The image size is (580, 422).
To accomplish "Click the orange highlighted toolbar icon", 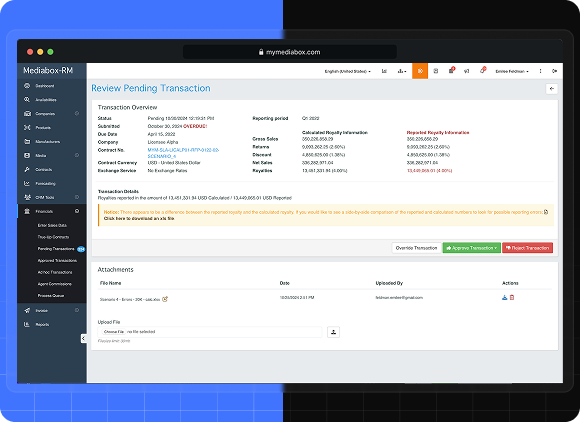I will [420, 71].
